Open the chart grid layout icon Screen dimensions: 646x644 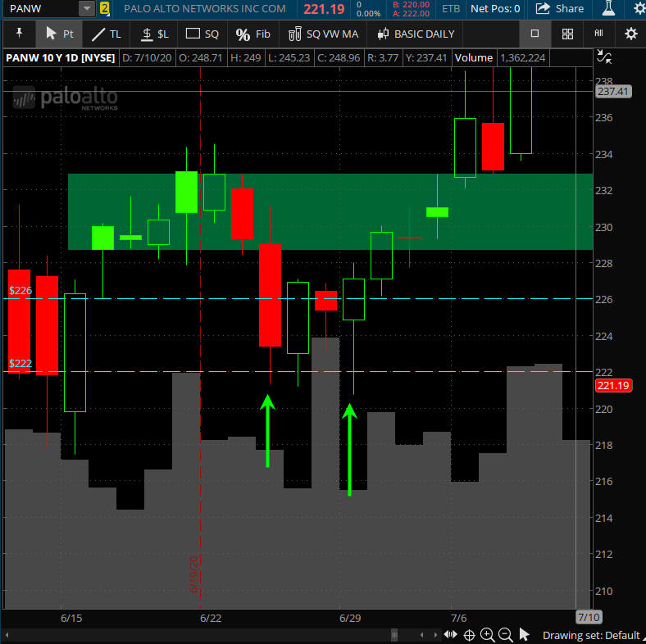567,34
